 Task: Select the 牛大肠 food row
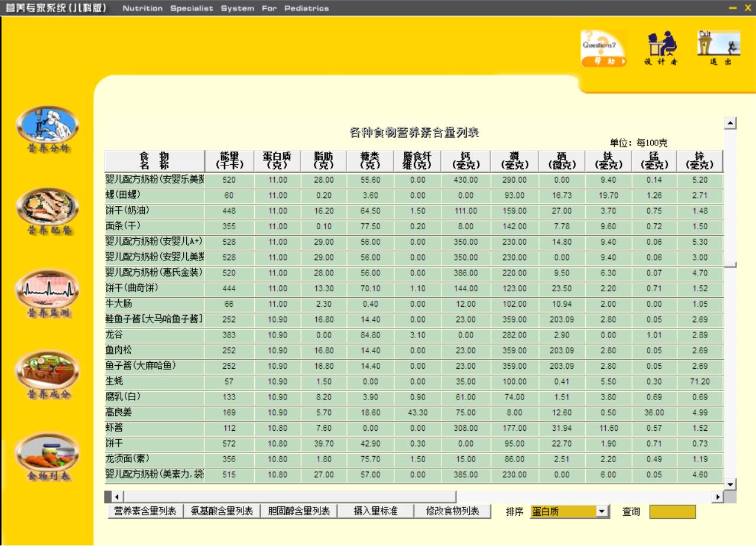coord(414,304)
